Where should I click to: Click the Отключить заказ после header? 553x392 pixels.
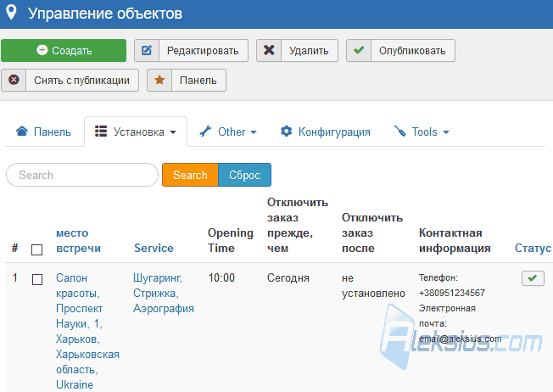point(372,232)
